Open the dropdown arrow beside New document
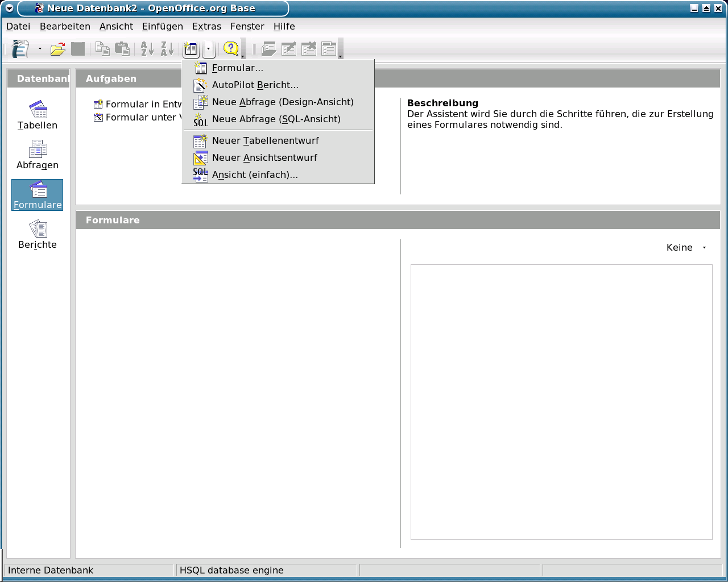728x582 pixels. point(40,49)
